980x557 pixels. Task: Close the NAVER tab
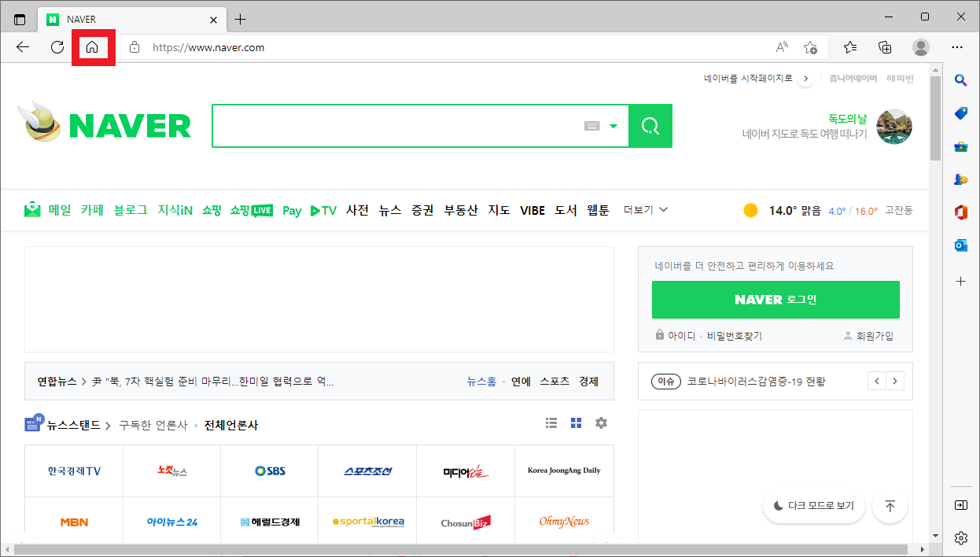[x=214, y=19]
